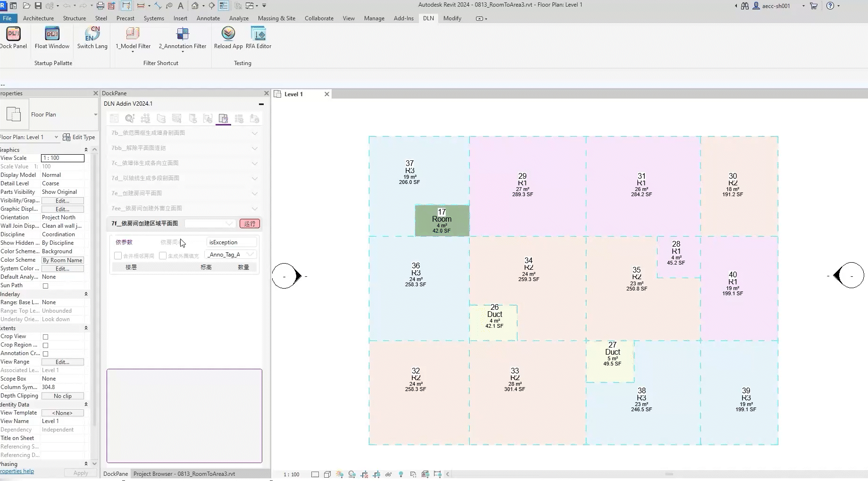Select the magnifier DLN addin tab icon
This screenshot has height=481, width=868.
pos(130,118)
